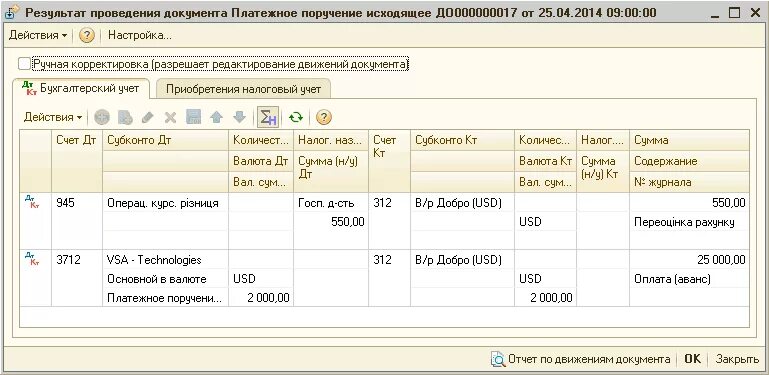Viewport: 769px width, 375px height.
Task: Open the top Действия dropdown menu
Action: pos(38,35)
